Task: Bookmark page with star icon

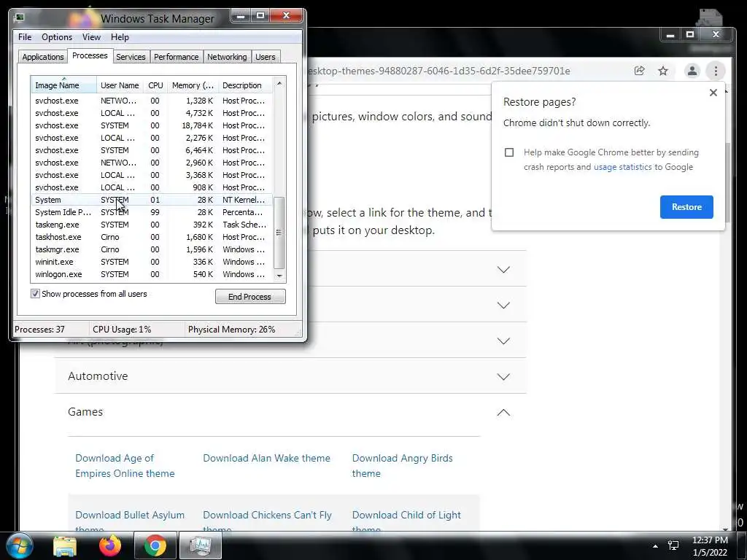Action: [x=662, y=71]
